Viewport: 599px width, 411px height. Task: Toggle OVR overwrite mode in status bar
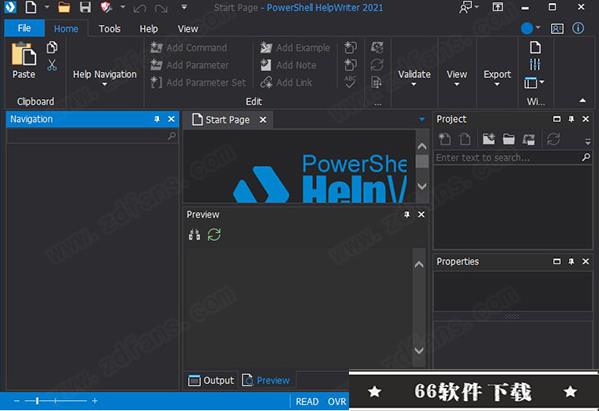[x=337, y=401]
